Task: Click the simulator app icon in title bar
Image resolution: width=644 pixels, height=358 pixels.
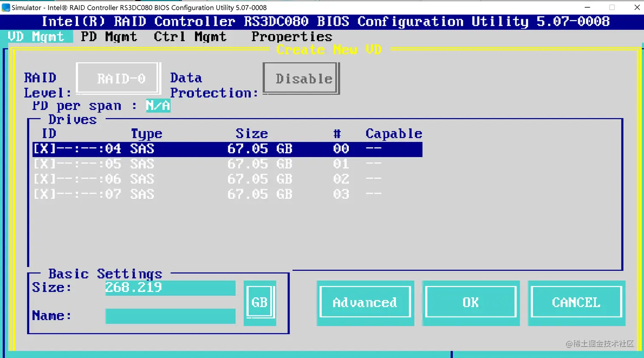Action: [x=6, y=8]
